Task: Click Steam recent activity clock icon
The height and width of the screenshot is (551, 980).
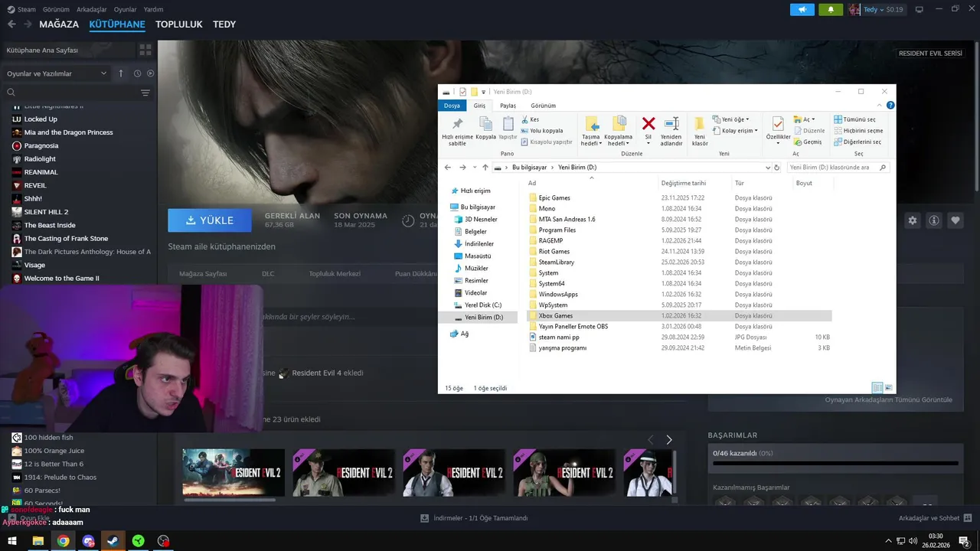Action: tap(137, 73)
